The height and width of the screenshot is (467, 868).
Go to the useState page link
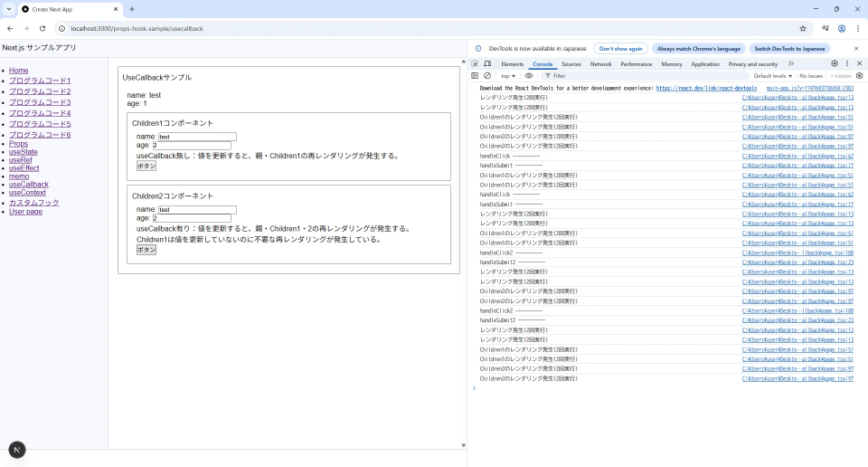point(24,152)
